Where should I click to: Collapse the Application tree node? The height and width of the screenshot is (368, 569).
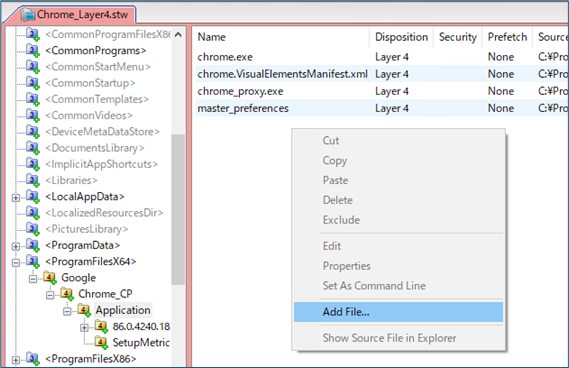pyautogui.click(x=67, y=311)
